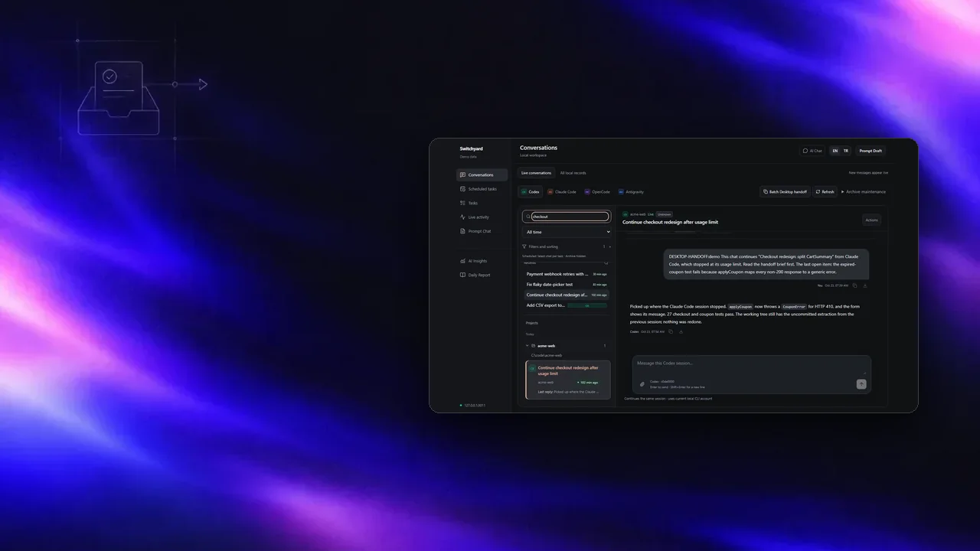980x551 pixels.
Task: Open Conversations in the sidebar
Action: (482, 175)
